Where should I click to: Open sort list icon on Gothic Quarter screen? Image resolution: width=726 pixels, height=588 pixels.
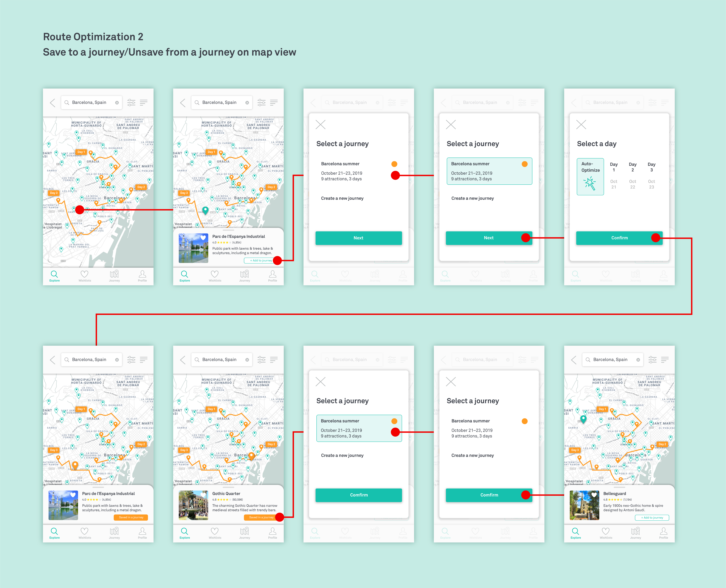click(274, 360)
